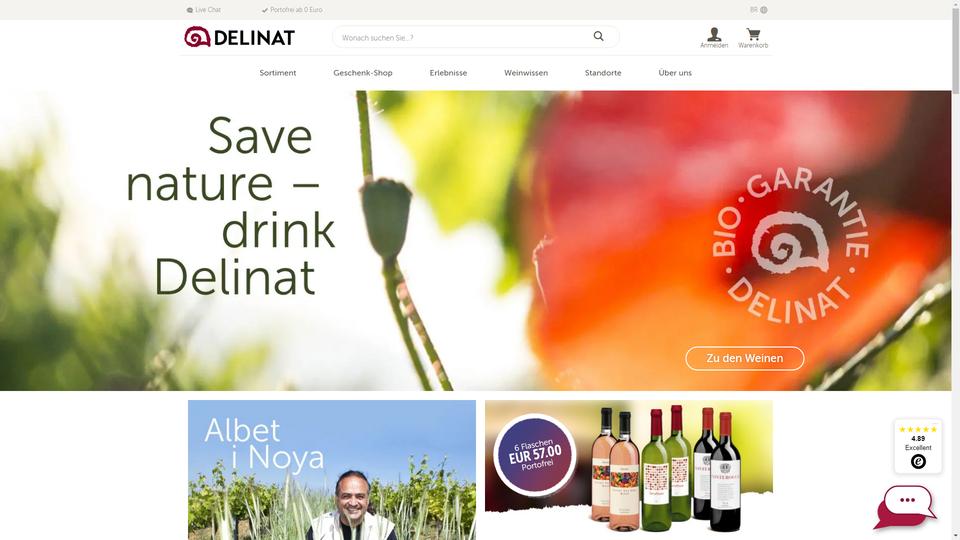This screenshot has width=960, height=540.
Task: Expand the Sortiment menu
Action: (277, 73)
